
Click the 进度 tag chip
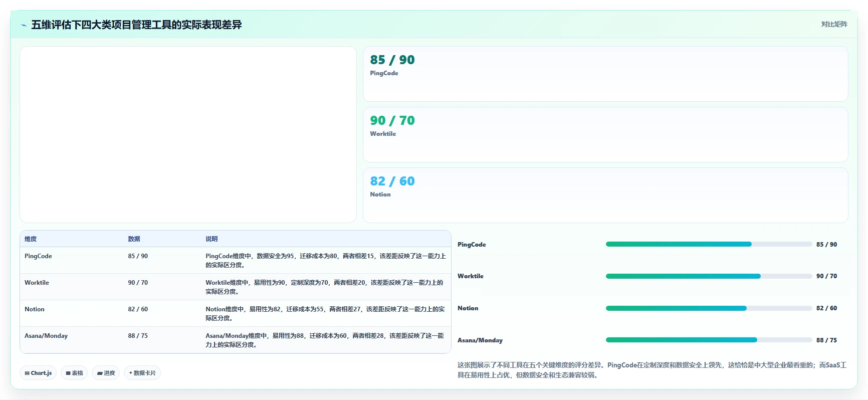click(x=106, y=373)
